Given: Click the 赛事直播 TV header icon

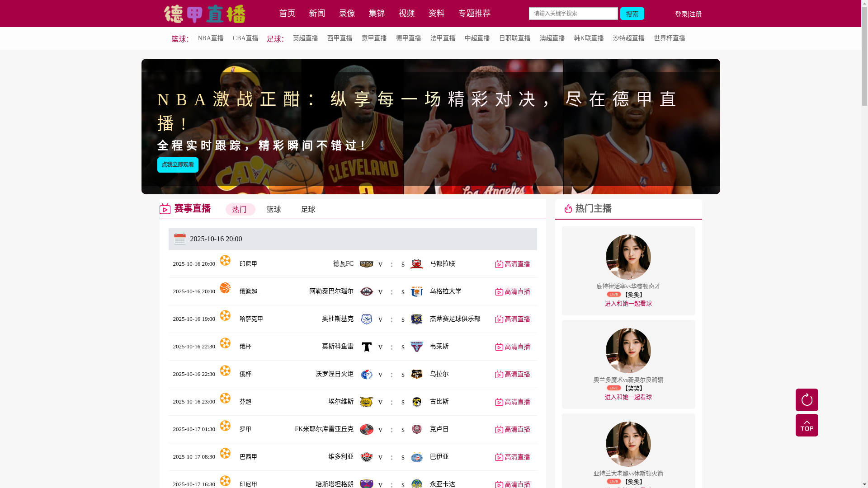Looking at the screenshot, I should click(x=165, y=209).
